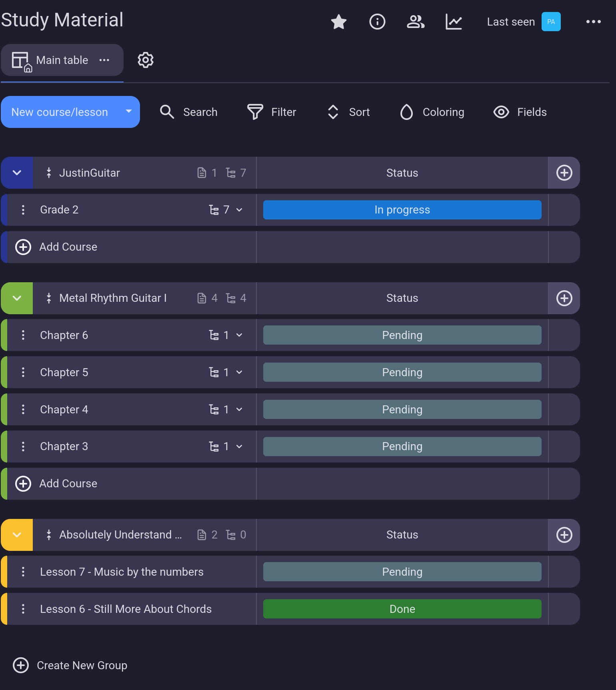Screen dimensions: 616x690
Task: Open the three-dot menu at top right
Action: click(593, 22)
